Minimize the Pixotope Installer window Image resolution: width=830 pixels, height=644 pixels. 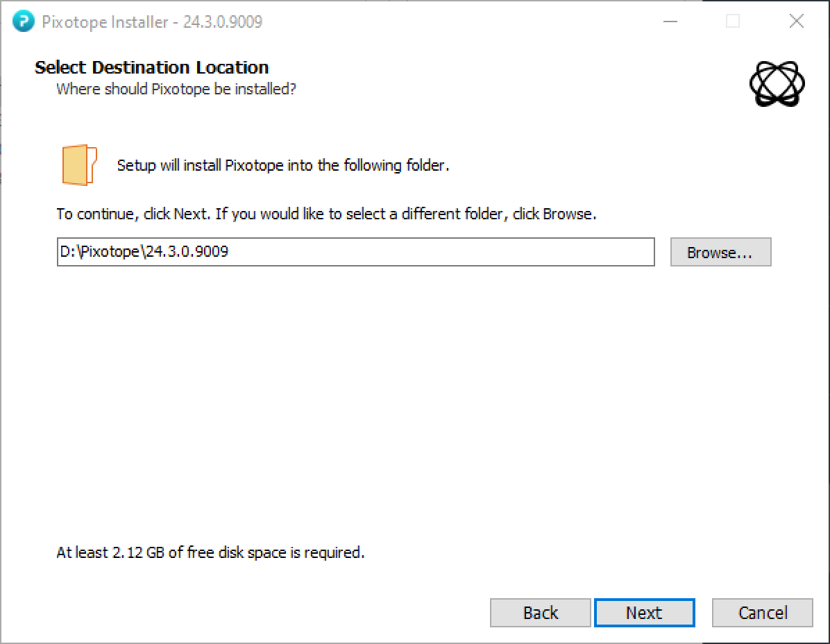coord(670,22)
